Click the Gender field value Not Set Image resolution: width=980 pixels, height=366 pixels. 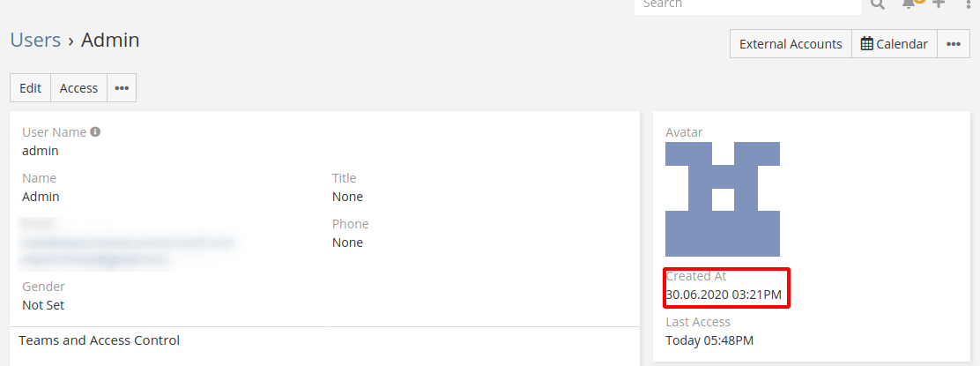43,305
